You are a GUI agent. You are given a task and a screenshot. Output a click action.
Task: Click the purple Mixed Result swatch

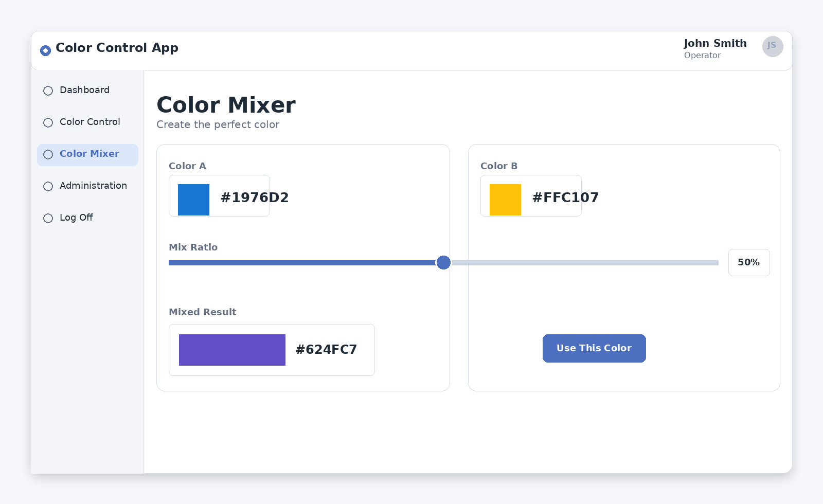coord(232,350)
